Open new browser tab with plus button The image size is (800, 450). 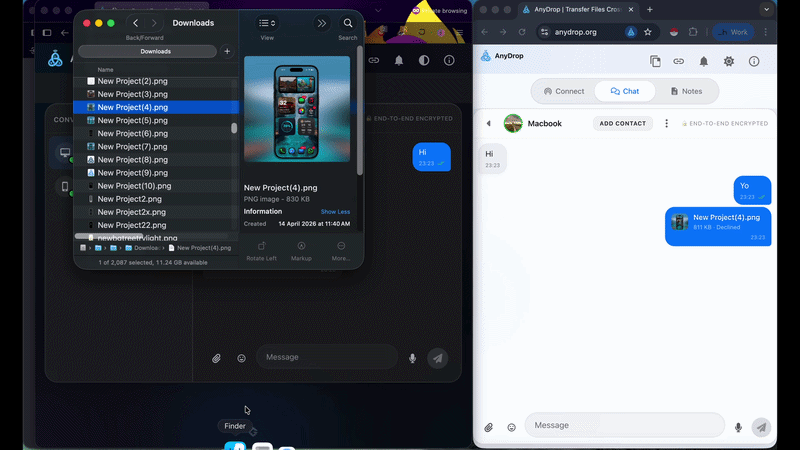(x=649, y=9)
